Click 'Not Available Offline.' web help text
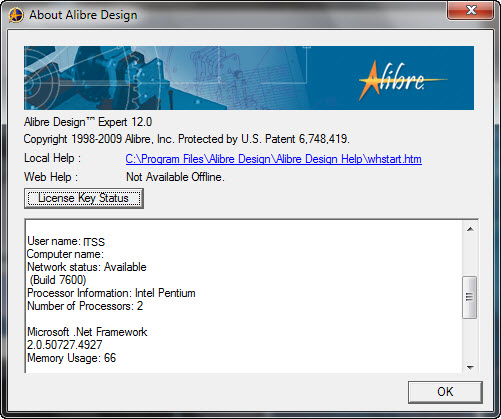Viewport: 501px width, 419px height. [x=175, y=177]
